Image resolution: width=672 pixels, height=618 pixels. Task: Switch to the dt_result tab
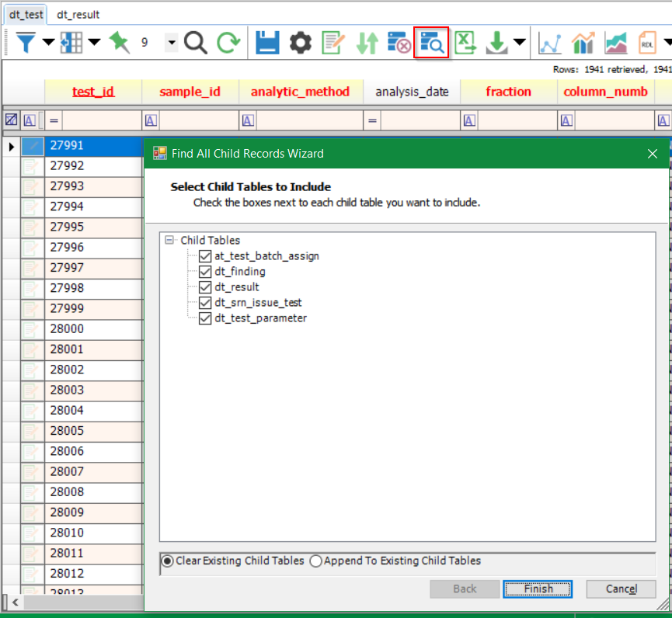click(78, 14)
